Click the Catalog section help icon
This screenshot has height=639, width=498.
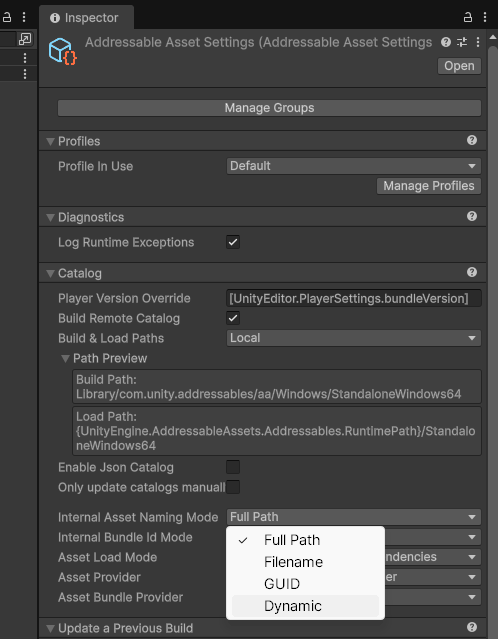[x=472, y=272]
